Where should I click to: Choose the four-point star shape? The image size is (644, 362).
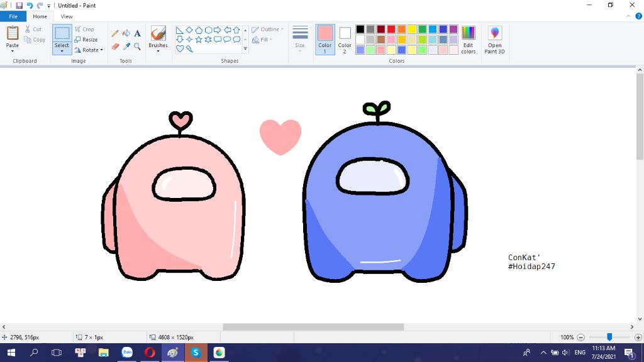pyautogui.click(x=189, y=40)
